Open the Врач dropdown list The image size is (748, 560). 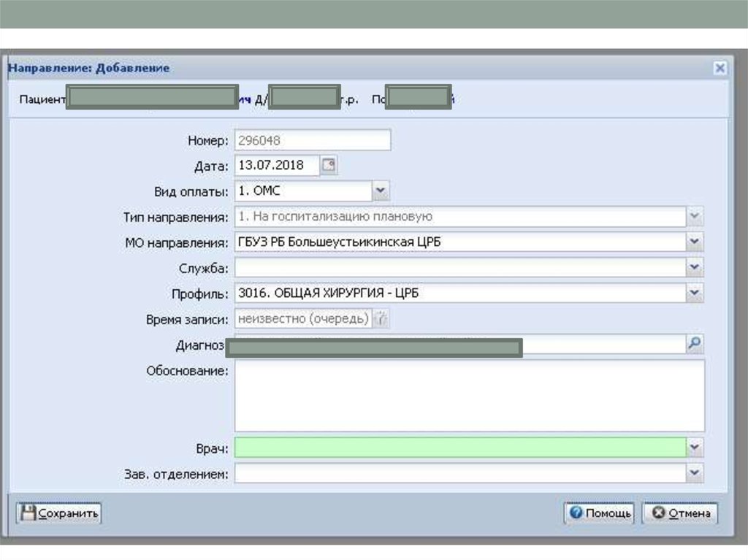pos(695,448)
